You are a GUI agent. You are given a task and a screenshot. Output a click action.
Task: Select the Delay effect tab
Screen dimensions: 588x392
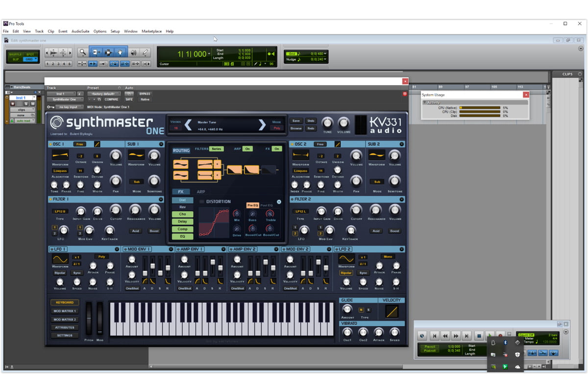(182, 221)
